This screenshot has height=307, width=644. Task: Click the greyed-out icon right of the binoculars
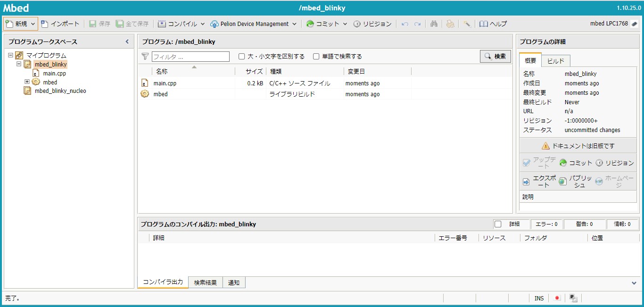coord(450,24)
